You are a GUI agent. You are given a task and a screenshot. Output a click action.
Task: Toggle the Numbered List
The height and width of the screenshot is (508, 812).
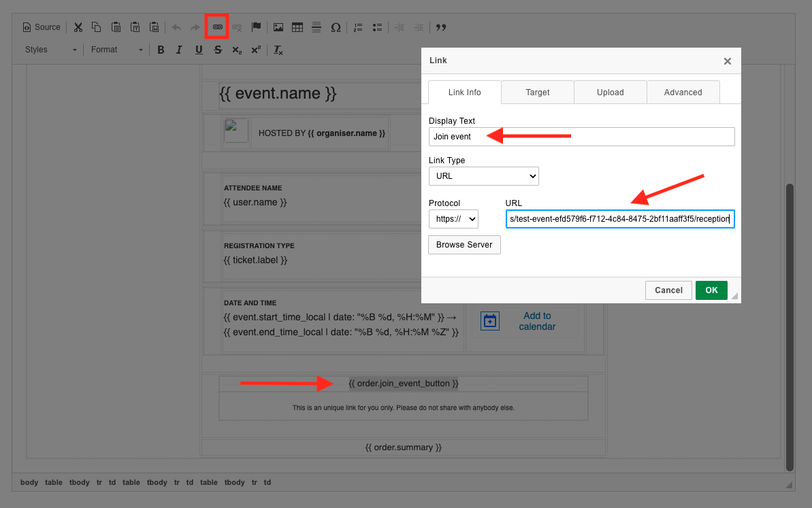[x=358, y=27]
